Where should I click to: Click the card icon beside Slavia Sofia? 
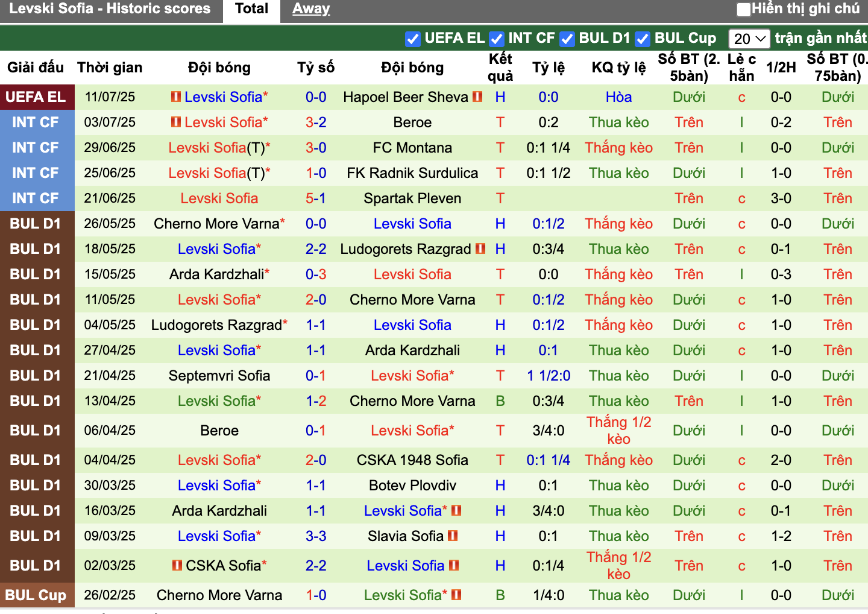[x=453, y=536]
